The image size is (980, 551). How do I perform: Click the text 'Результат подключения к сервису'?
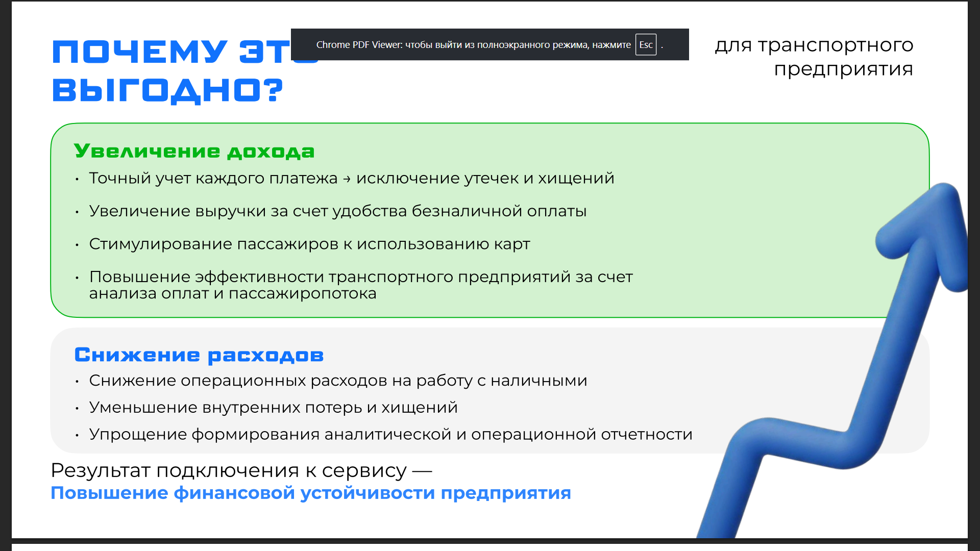click(x=229, y=470)
